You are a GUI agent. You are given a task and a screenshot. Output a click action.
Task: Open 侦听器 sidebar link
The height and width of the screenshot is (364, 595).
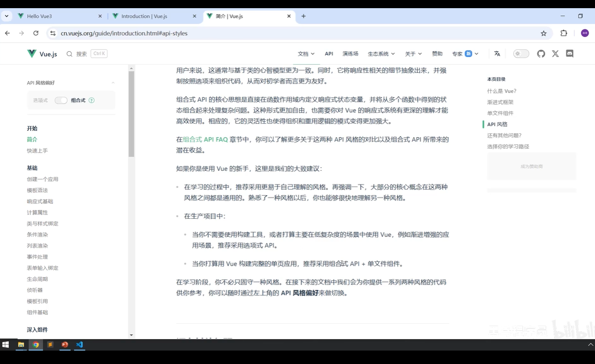coord(35,290)
